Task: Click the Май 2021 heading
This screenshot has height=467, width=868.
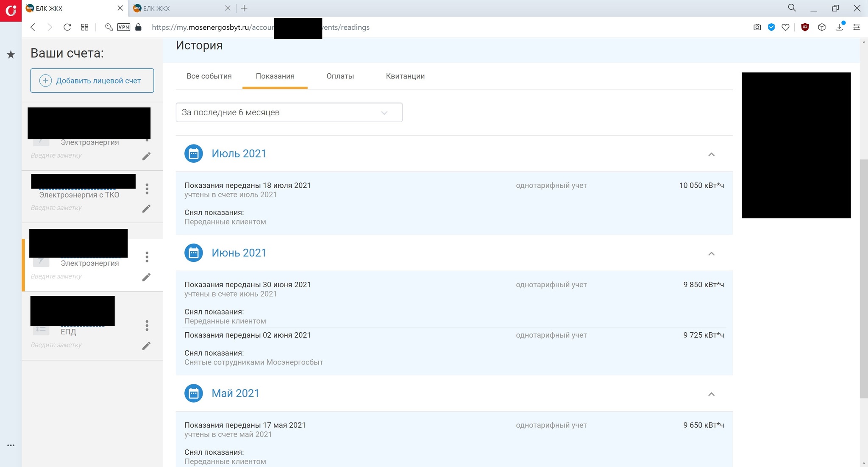Action: pos(235,393)
